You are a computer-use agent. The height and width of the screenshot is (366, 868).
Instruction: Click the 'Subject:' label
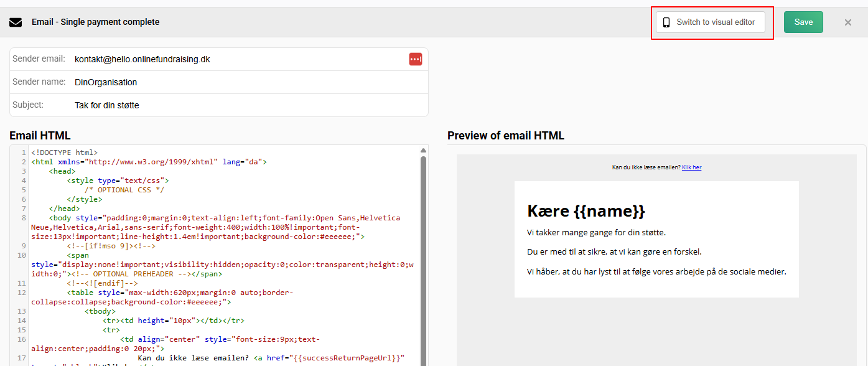[x=28, y=105]
